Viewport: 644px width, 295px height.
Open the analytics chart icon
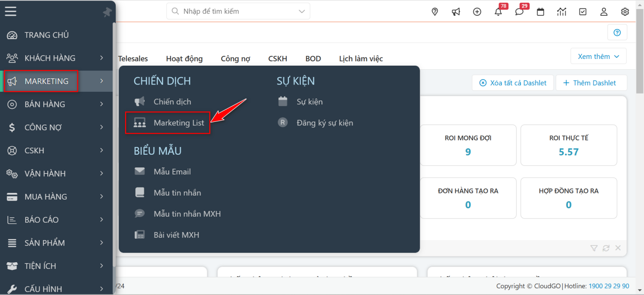pos(562,12)
